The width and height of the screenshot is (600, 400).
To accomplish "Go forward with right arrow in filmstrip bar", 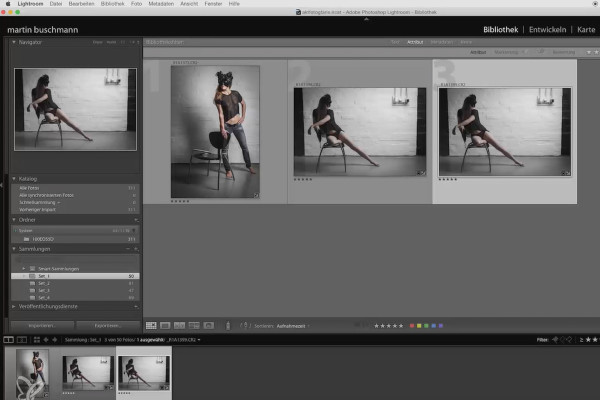I will coord(55,340).
